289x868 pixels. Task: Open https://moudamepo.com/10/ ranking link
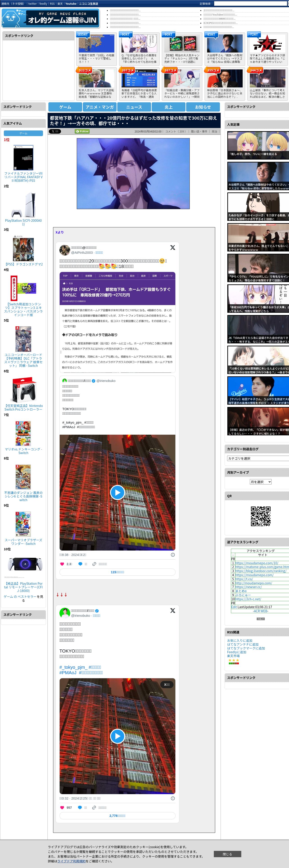pyautogui.click(x=257, y=563)
